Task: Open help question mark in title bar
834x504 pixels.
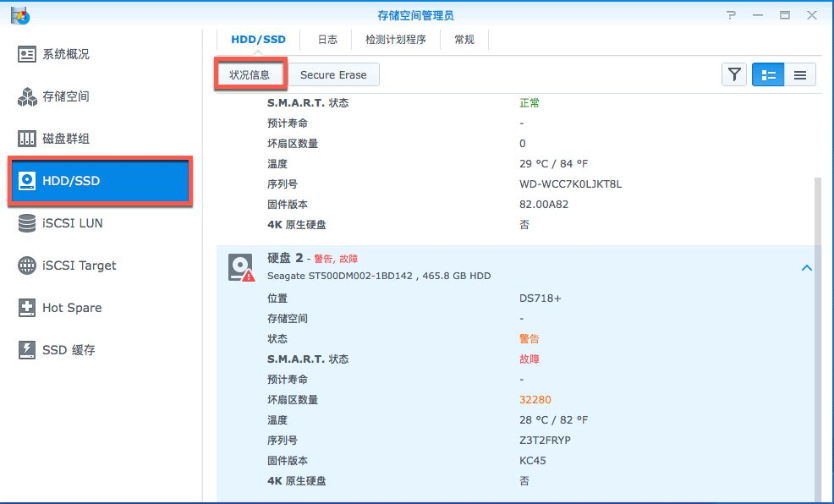Action: click(732, 15)
